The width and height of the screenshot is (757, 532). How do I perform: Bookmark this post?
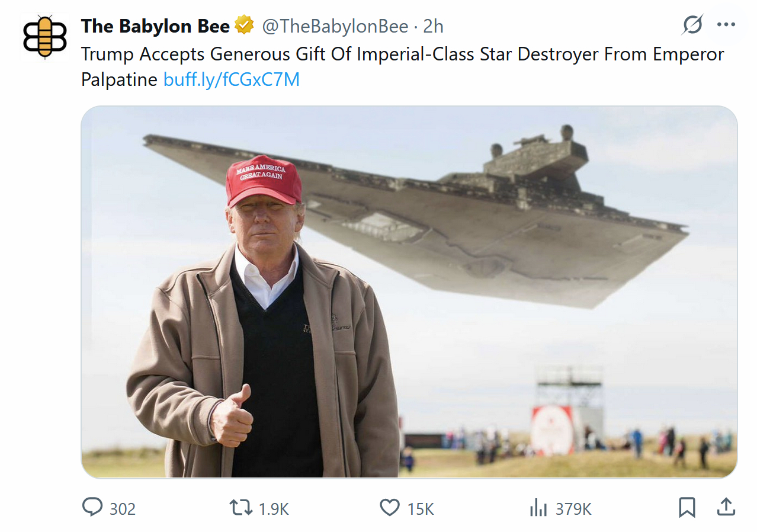[x=687, y=508]
